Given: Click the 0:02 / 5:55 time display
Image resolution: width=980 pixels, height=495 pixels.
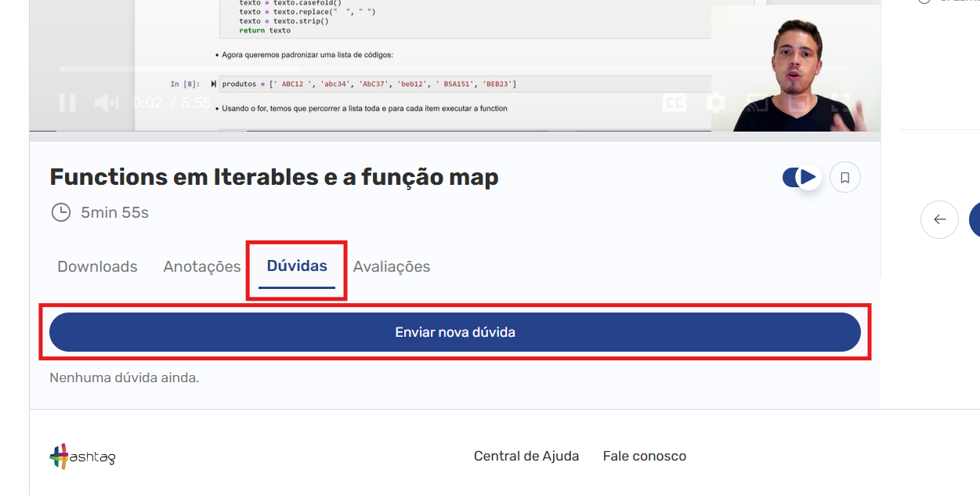Looking at the screenshot, I should [172, 103].
